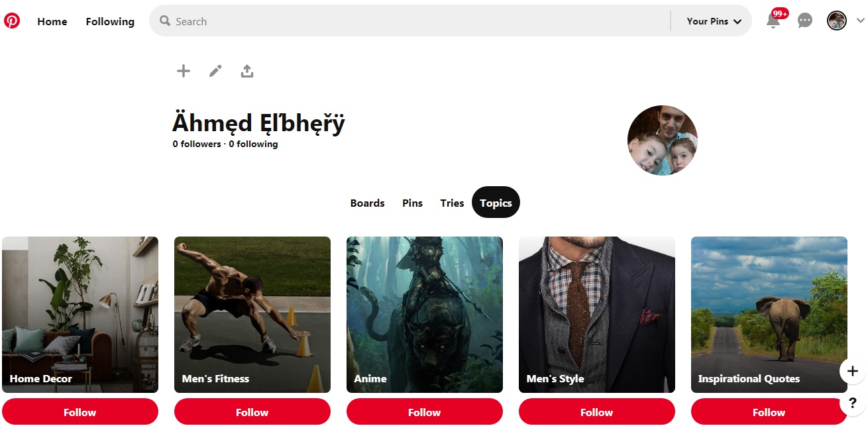Click the floating plus button at bottom right
Screen dimensions: 868x428
pos(853,371)
